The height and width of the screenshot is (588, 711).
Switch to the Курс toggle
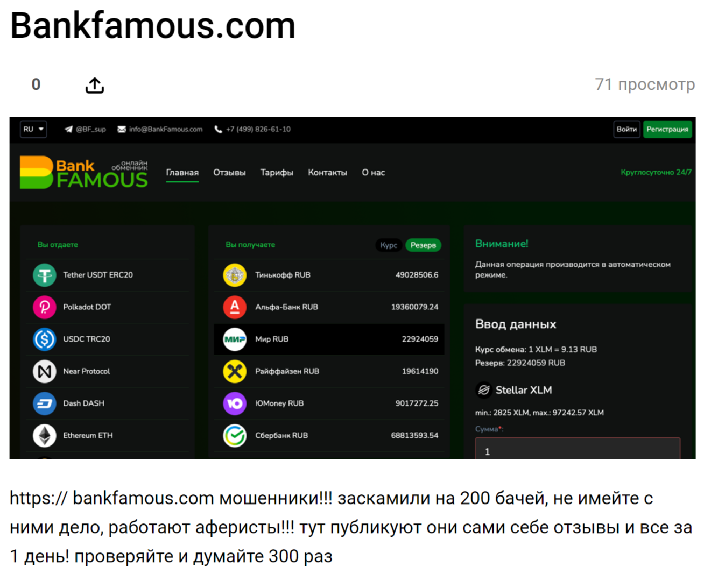tap(389, 245)
